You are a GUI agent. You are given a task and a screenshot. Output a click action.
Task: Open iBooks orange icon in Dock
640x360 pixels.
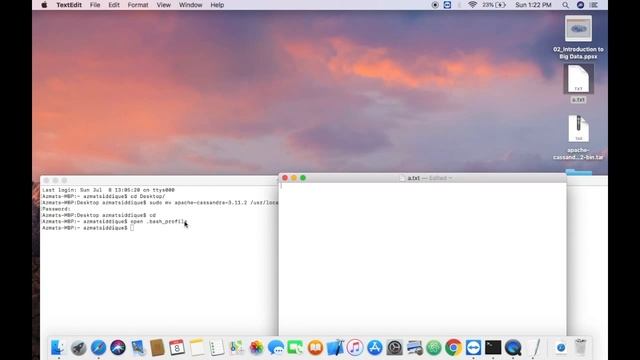[x=316, y=348]
